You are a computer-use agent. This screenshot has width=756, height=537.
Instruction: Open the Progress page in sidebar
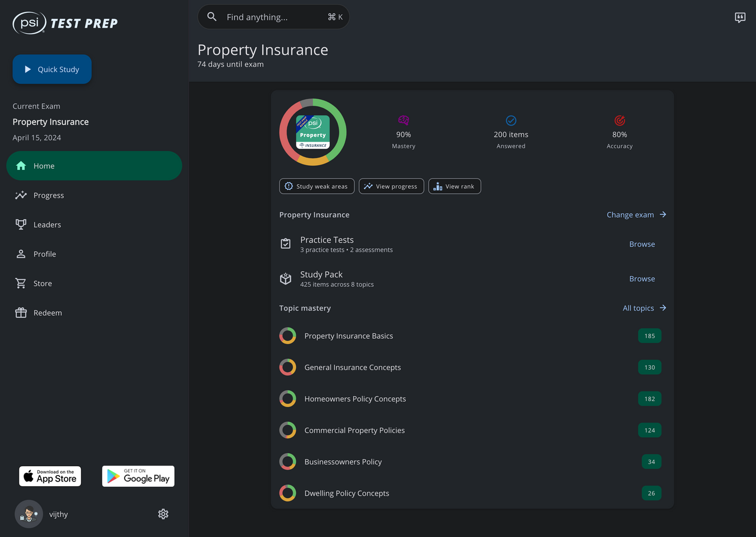tap(48, 195)
